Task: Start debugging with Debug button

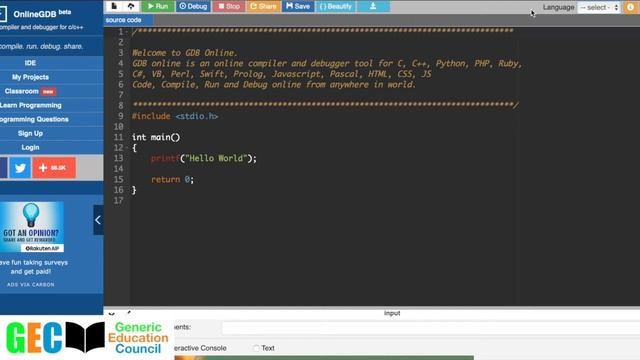Action: coord(193,6)
